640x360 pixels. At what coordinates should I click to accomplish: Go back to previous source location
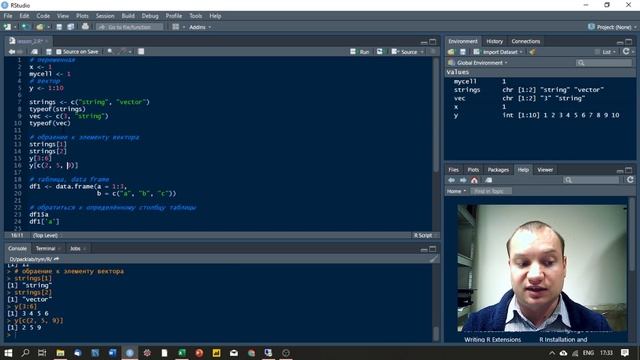click(x=11, y=52)
